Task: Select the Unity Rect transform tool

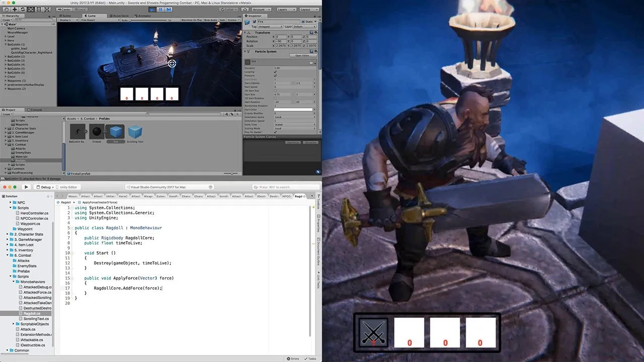Action: pyautogui.click(x=40, y=9)
